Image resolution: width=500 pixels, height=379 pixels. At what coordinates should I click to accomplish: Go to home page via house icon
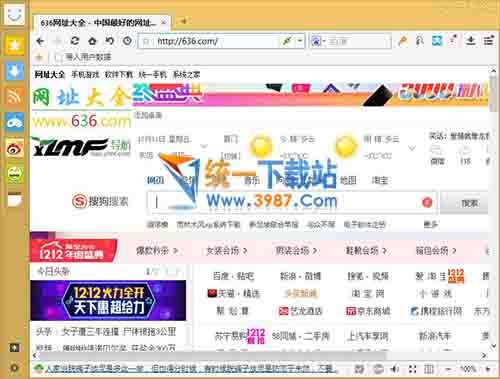(92, 41)
